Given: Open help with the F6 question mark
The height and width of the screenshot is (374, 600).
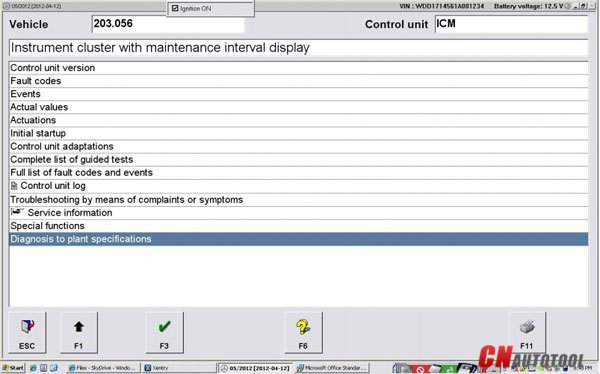Looking at the screenshot, I should pos(303,332).
